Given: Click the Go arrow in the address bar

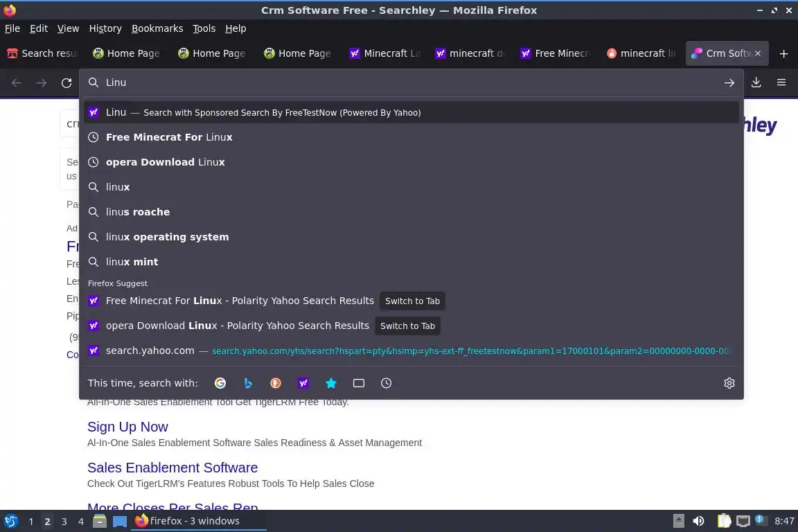Looking at the screenshot, I should point(729,82).
